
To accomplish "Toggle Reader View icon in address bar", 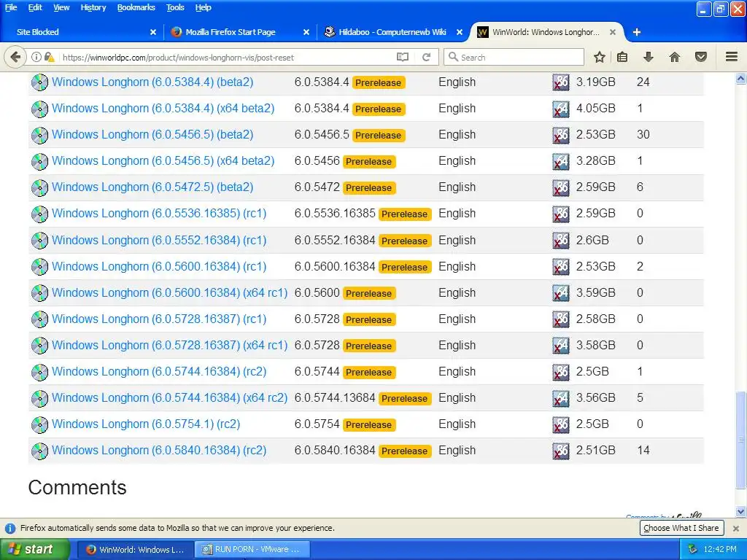I will (403, 57).
